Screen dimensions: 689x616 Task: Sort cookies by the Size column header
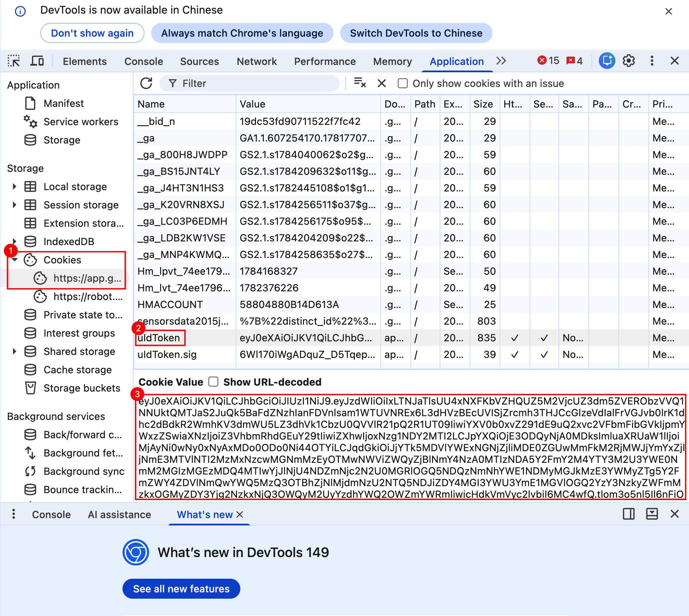[485, 104]
